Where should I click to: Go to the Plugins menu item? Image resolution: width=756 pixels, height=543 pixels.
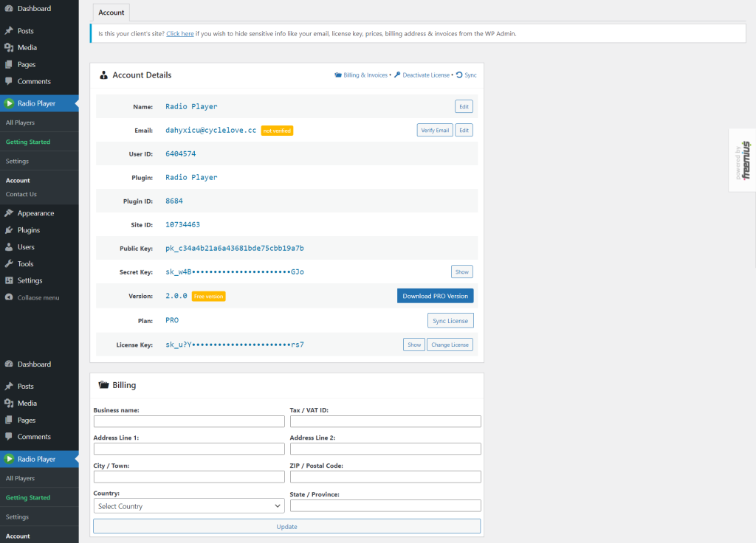tap(29, 230)
